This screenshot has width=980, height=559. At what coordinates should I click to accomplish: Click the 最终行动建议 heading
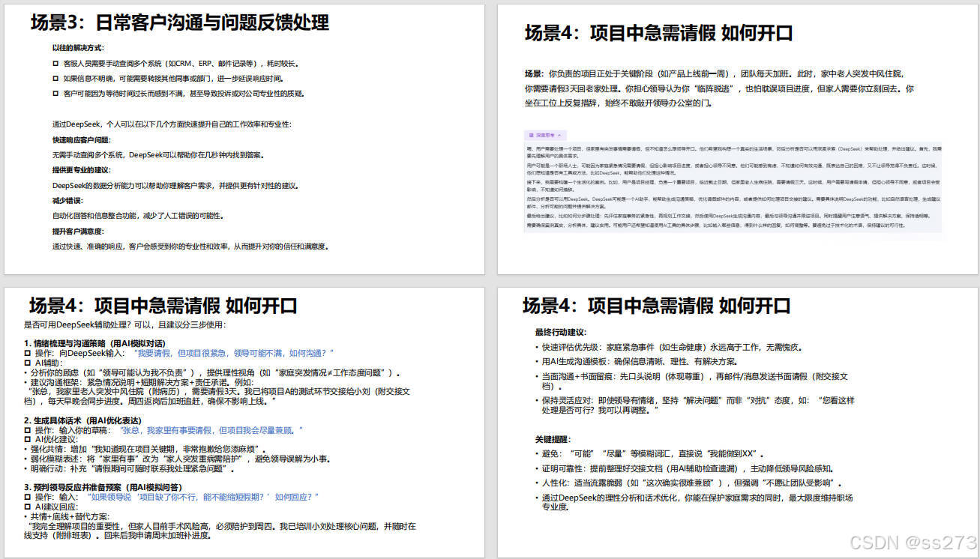pos(561,332)
